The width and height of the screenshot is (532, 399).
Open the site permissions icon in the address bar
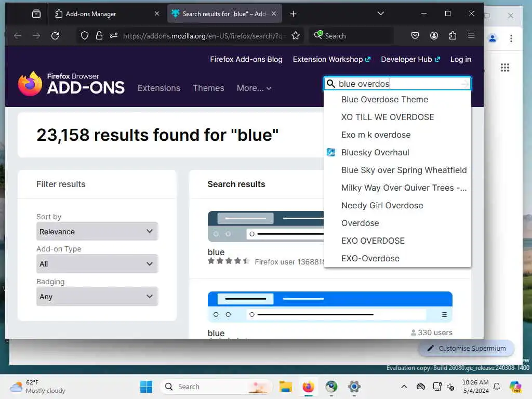coord(114,36)
